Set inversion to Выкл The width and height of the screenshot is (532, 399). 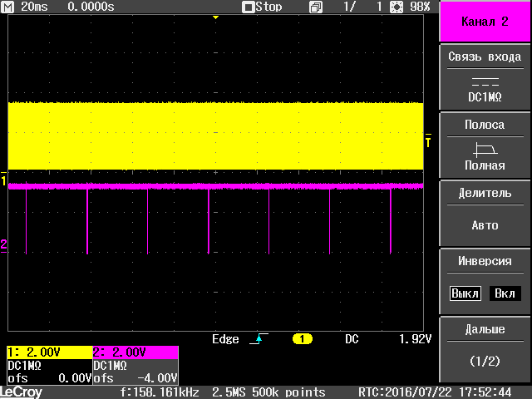click(465, 293)
